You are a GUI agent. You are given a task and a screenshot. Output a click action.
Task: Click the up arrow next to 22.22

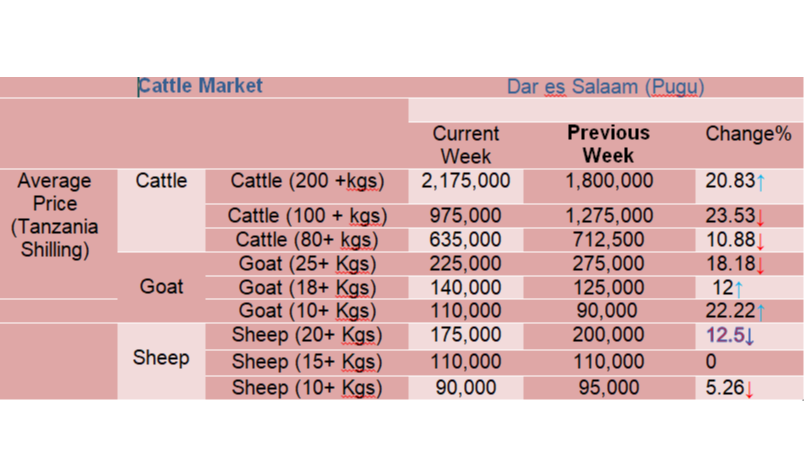761,312
